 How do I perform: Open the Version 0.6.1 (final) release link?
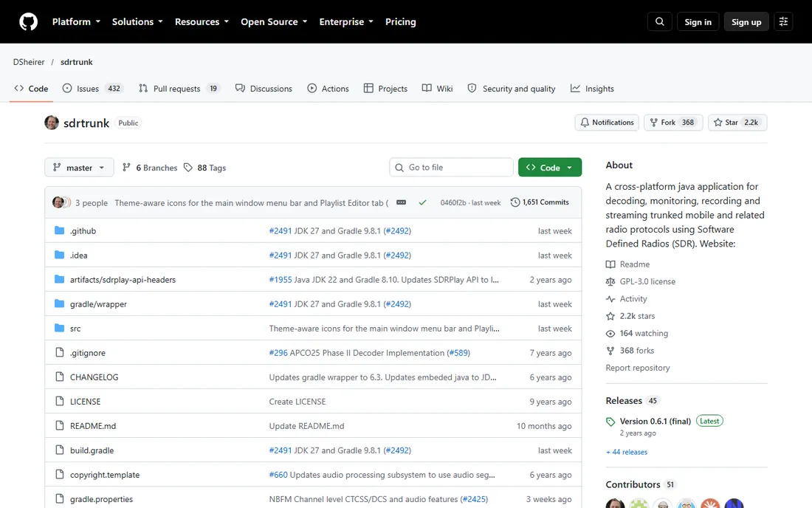tap(655, 422)
